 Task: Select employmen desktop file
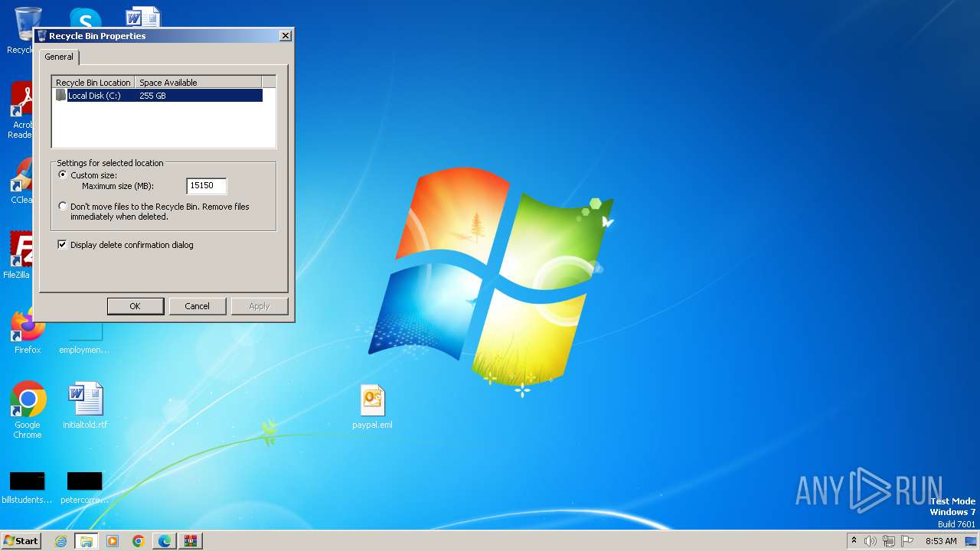[84, 341]
